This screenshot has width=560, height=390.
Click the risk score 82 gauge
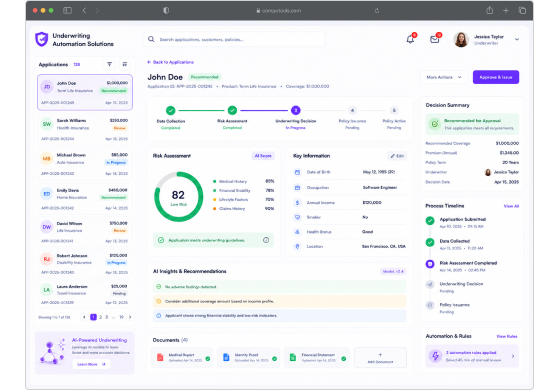(x=179, y=197)
